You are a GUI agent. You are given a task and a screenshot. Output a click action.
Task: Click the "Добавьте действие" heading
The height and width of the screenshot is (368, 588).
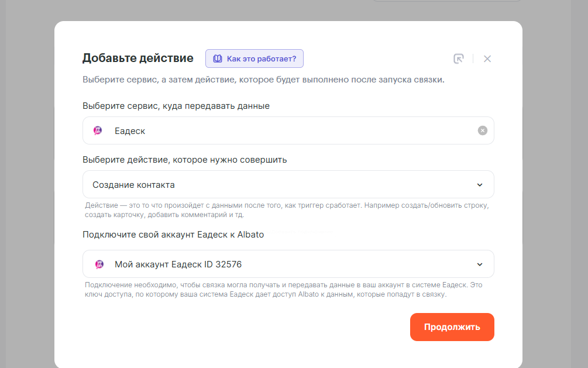click(138, 58)
